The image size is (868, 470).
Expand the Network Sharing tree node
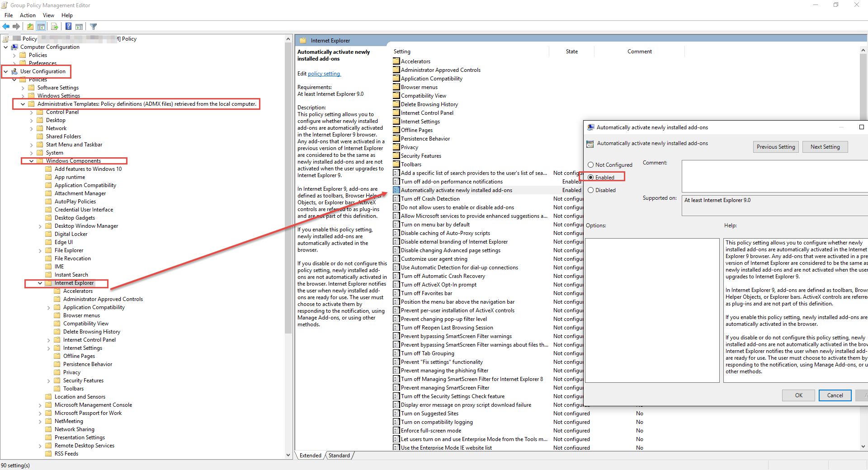click(x=41, y=429)
